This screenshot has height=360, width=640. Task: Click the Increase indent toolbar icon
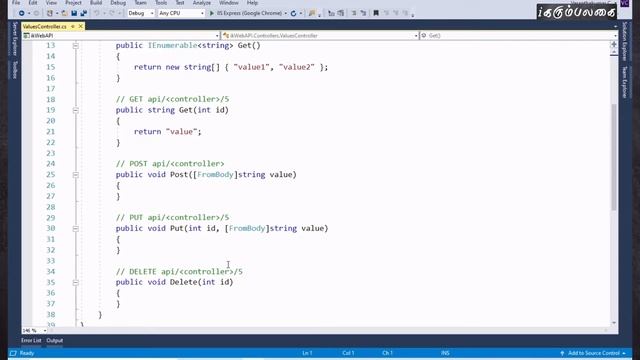point(363,13)
